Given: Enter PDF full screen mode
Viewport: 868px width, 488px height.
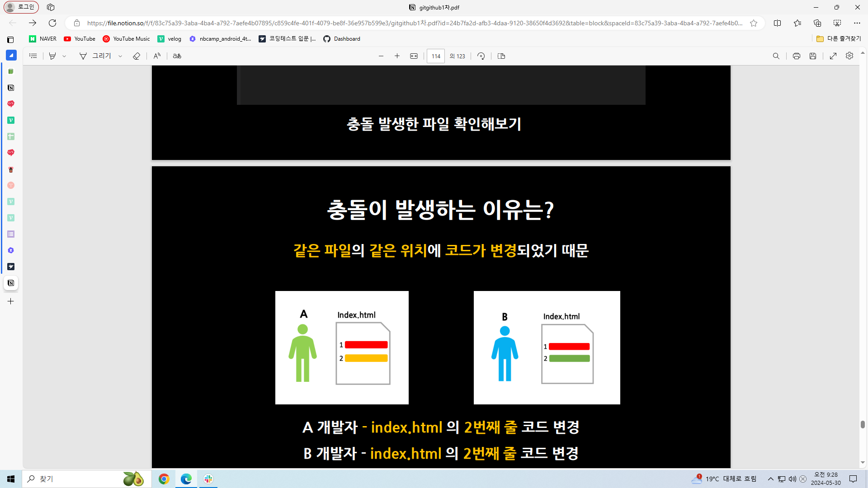Looking at the screenshot, I should click(833, 56).
